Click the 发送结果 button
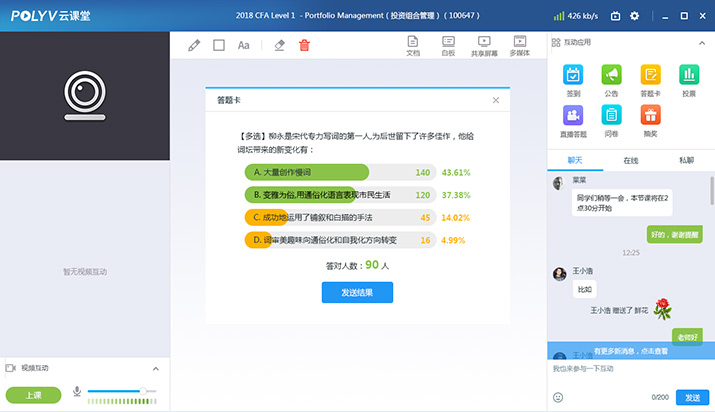The width and height of the screenshot is (715, 412). 357,292
